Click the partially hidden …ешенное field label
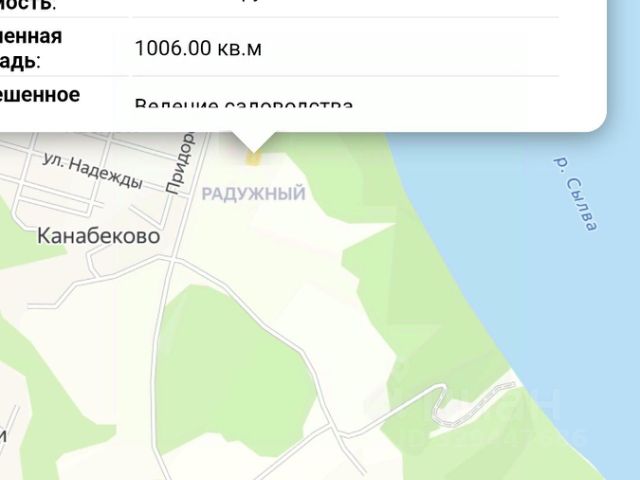Viewport: 640px width, 480px height. pyautogui.click(x=40, y=95)
